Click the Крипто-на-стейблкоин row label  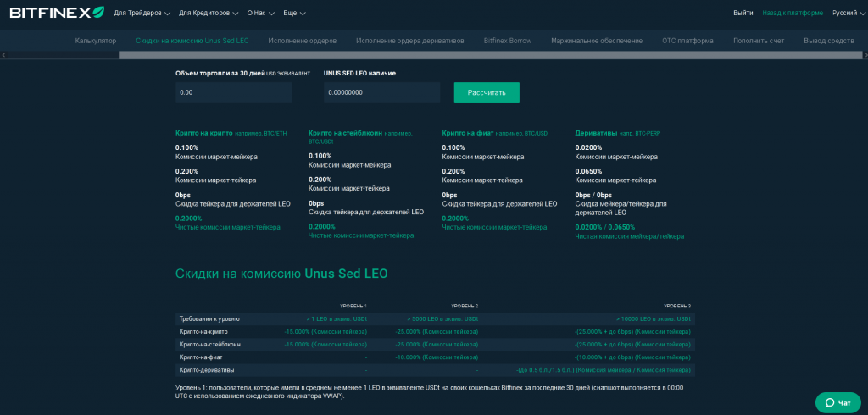[210, 345]
